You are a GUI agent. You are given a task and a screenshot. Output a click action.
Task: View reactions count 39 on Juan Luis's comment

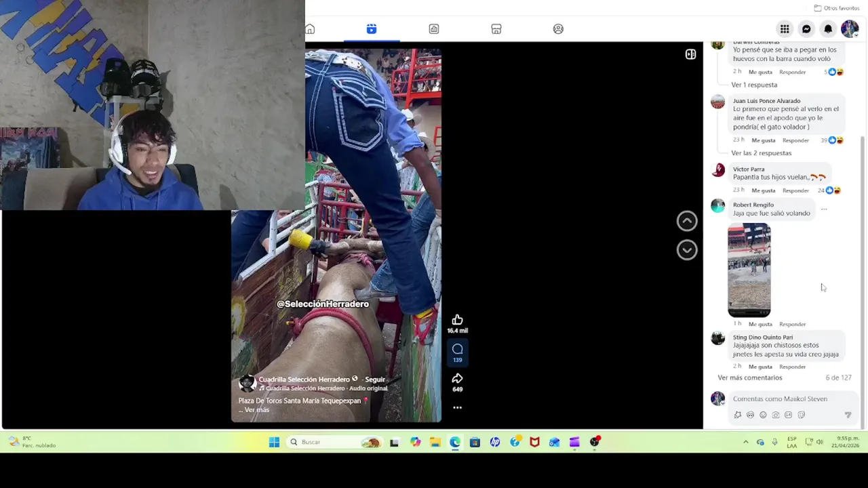coord(832,140)
